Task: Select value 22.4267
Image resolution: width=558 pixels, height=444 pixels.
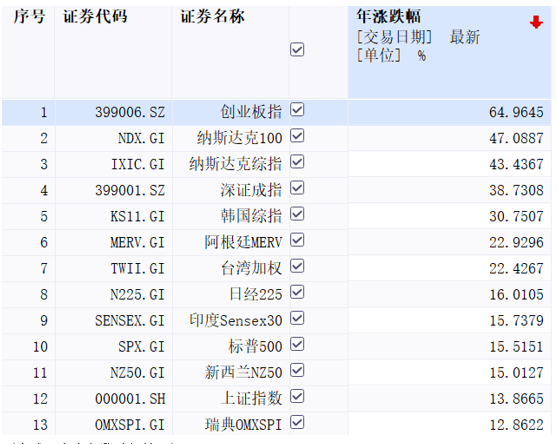Action: point(516,269)
